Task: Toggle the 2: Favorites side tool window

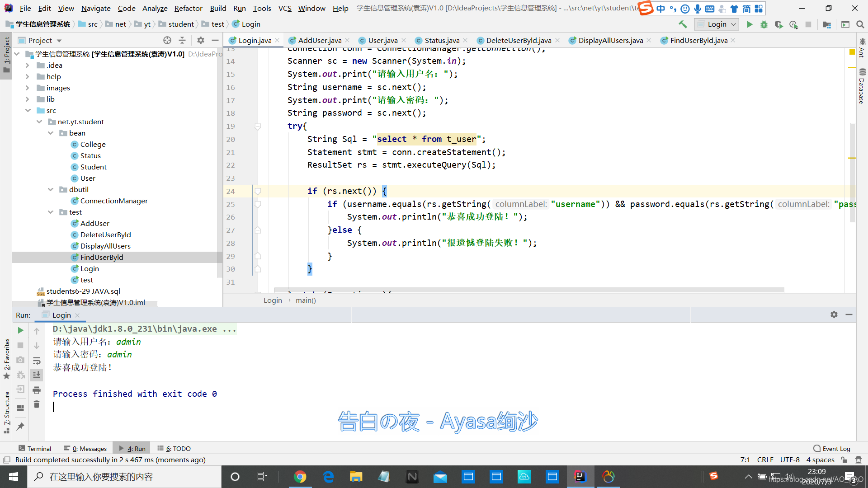Action: pos(6,359)
